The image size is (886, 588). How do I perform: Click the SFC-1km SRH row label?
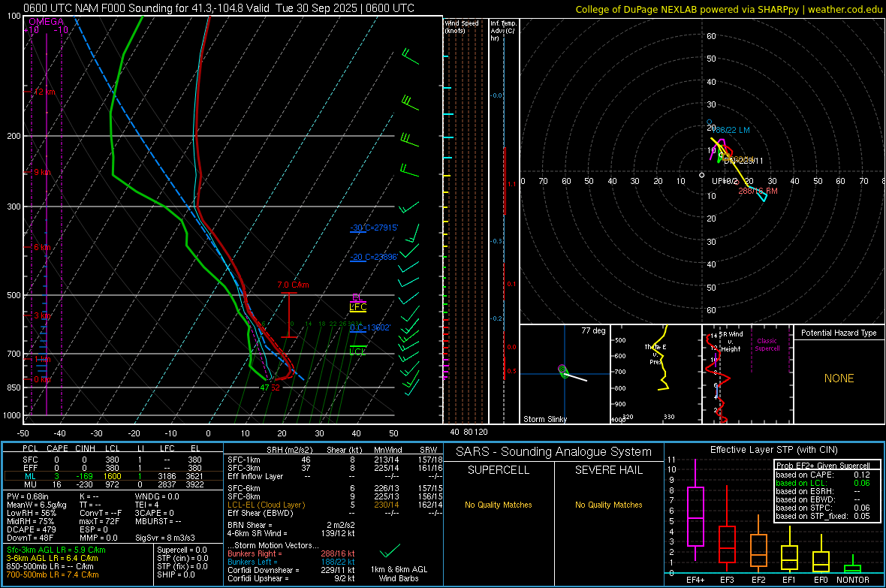point(244,460)
